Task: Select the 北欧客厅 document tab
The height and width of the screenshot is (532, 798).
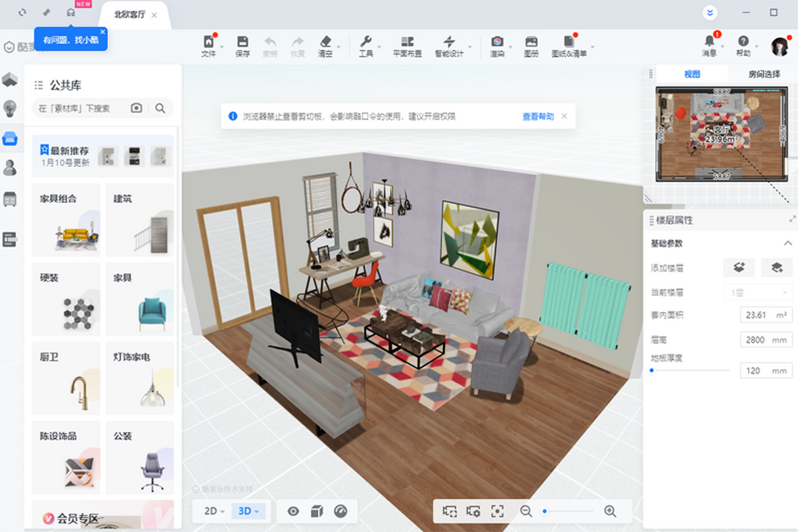Action: (x=130, y=15)
